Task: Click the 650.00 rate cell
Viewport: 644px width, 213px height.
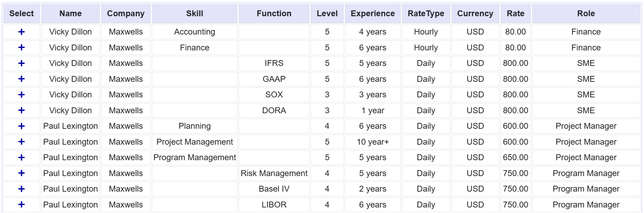Action: coord(515,157)
